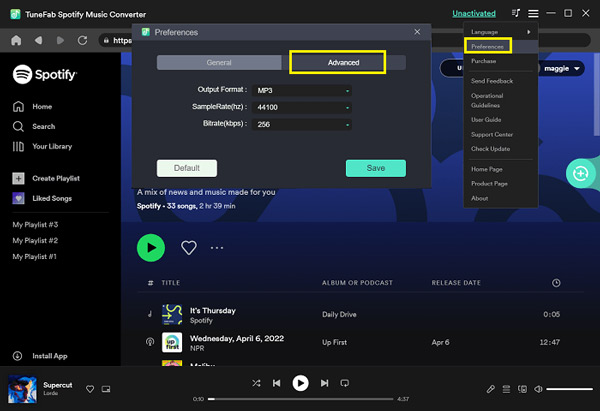The height and width of the screenshot is (411, 600).
Task: Reload the page with the refresh icon
Action: pyautogui.click(x=82, y=40)
